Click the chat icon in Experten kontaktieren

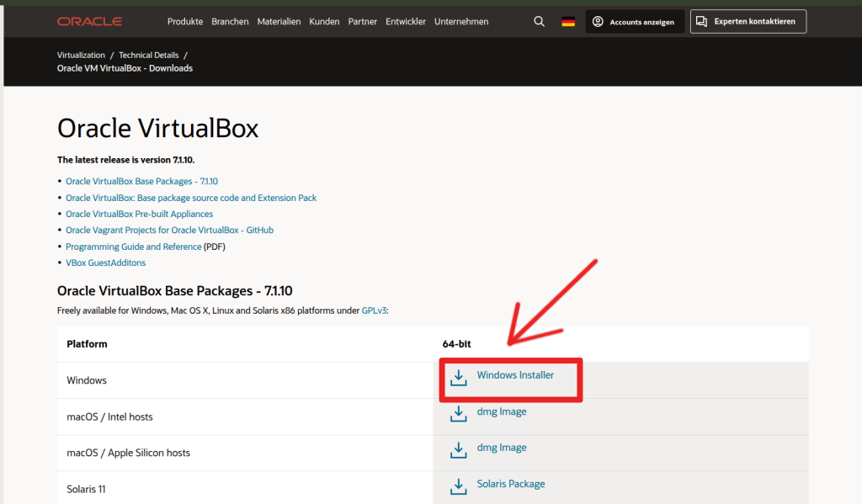tap(701, 21)
